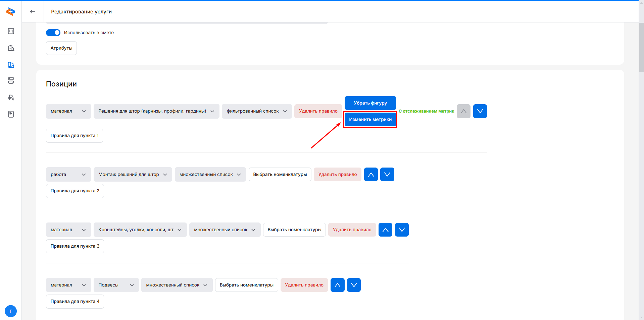Click the user avatar at bottom left
The height and width of the screenshot is (320, 644).
(x=11, y=311)
